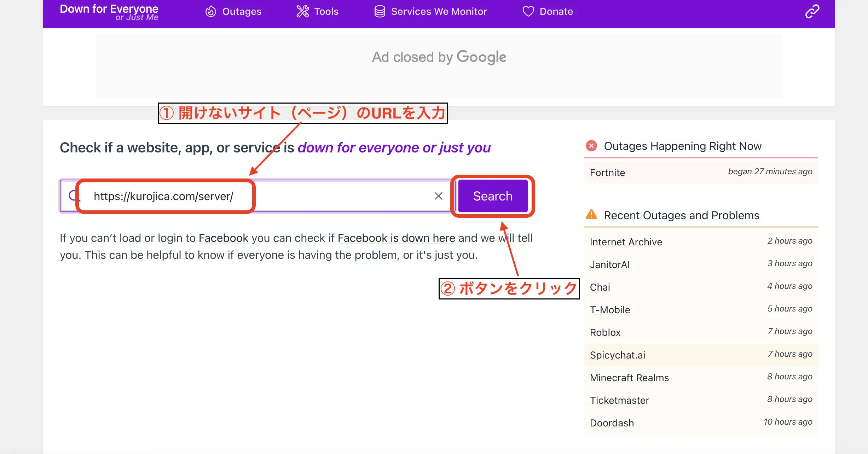The height and width of the screenshot is (454, 868).
Task: Clear the search field with X icon
Action: point(439,196)
